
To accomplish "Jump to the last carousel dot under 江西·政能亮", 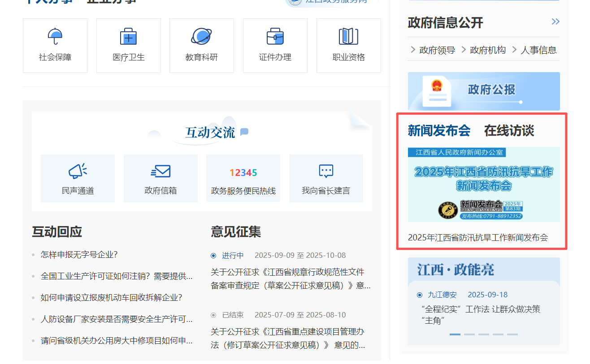I will [x=512, y=334].
